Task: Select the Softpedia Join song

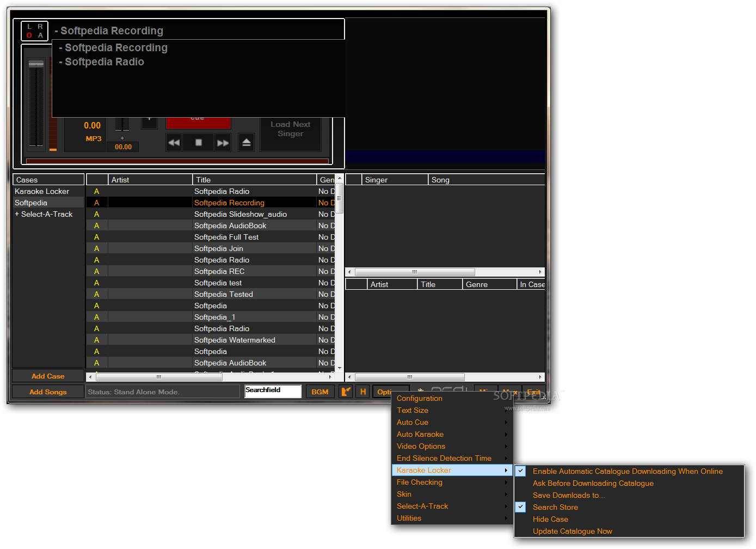Action: [x=211, y=248]
